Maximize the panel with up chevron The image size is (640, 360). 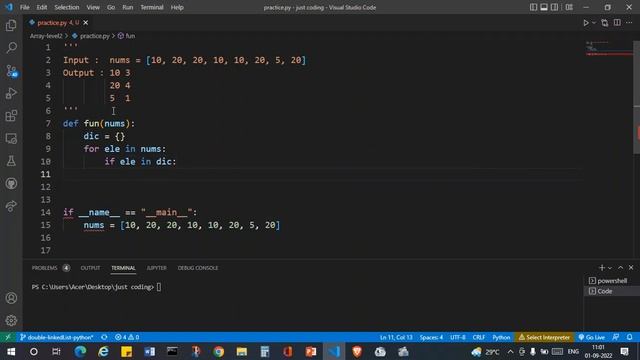point(620,268)
